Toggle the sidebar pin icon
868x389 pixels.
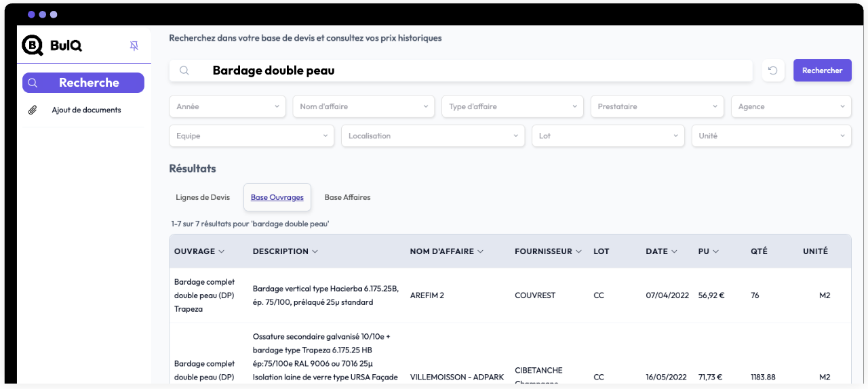134,45
